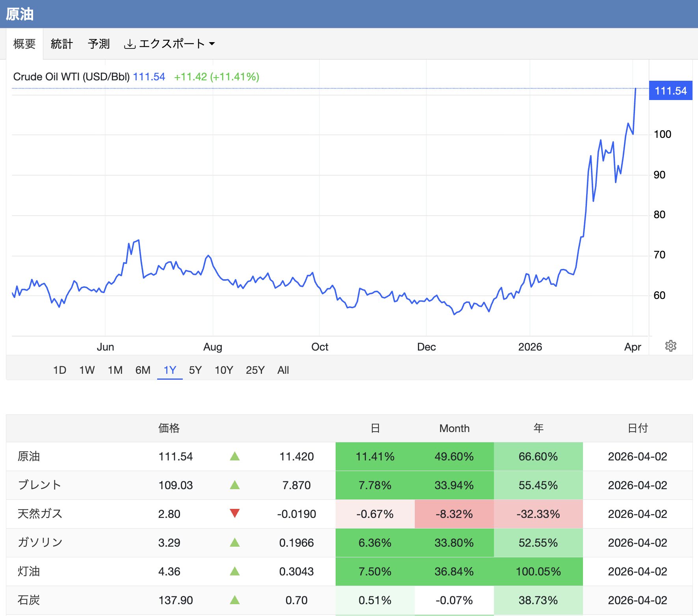
Task: Select the 概要 tab
Action: coord(24,44)
